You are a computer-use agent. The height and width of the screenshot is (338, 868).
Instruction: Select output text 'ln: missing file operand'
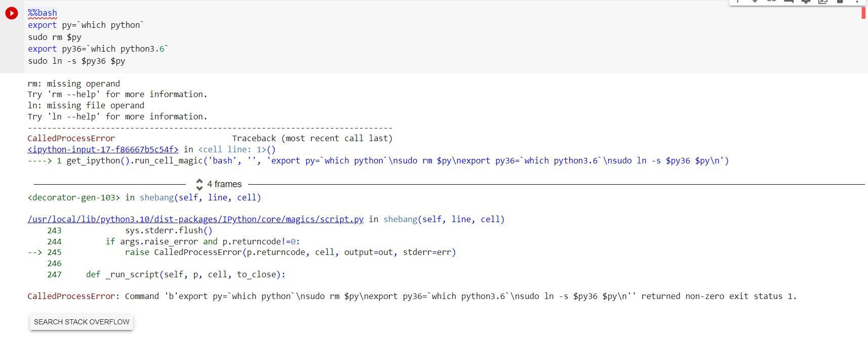click(x=86, y=105)
